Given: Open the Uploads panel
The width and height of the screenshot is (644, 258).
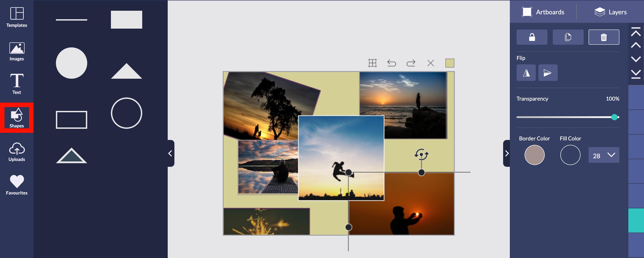Looking at the screenshot, I should [x=16, y=151].
